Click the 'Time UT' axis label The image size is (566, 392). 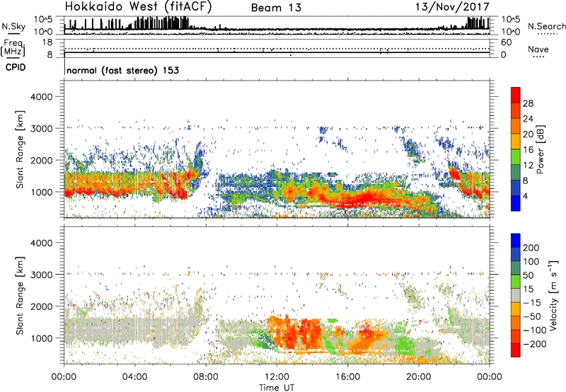[x=277, y=388]
